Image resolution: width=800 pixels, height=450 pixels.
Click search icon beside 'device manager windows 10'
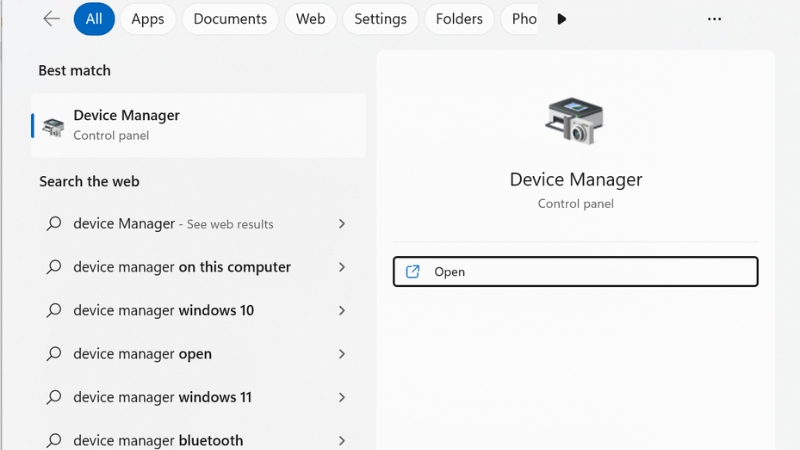click(54, 310)
